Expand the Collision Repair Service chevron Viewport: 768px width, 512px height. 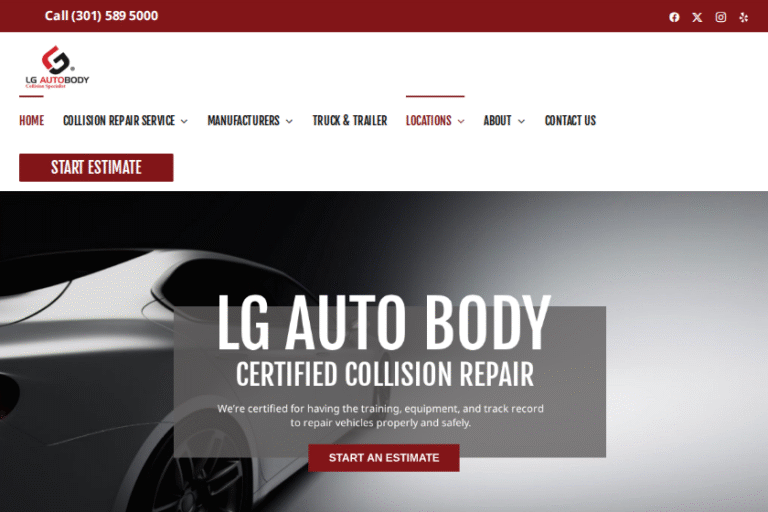coord(184,122)
